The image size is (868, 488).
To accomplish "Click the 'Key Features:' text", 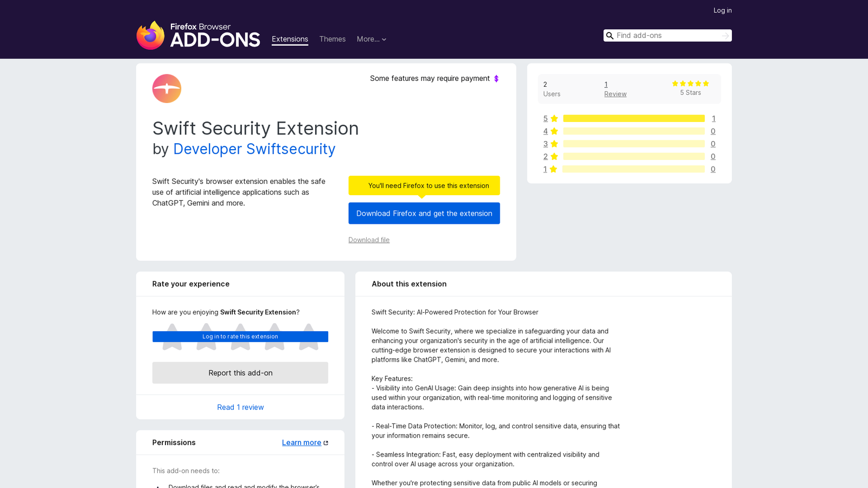I will [x=392, y=378].
